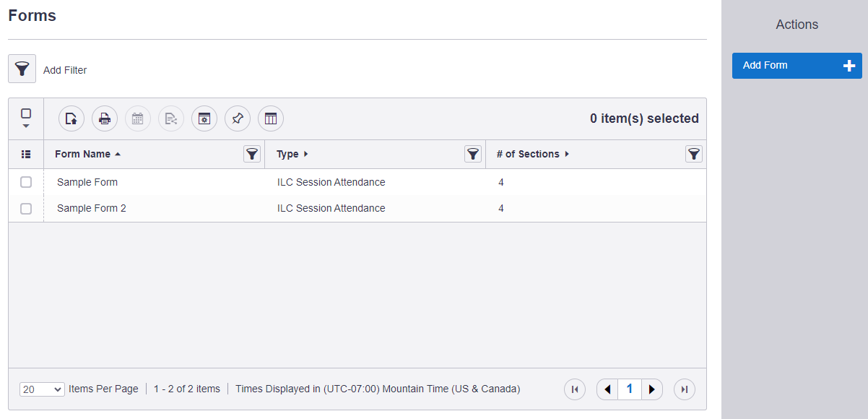Check the box for Sample Form 2
Image resolution: width=868 pixels, height=419 pixels.
coord(26,208)
